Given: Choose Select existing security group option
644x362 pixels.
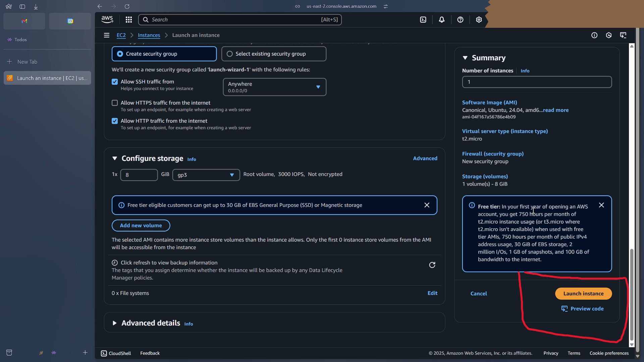Looking at the screenshot, I should (x=230, y=54).
